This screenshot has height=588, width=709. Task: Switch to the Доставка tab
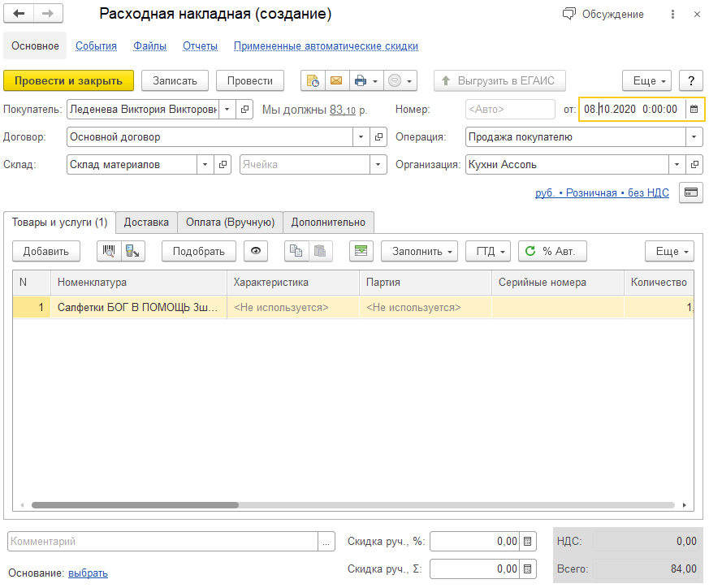pos(146,222)
